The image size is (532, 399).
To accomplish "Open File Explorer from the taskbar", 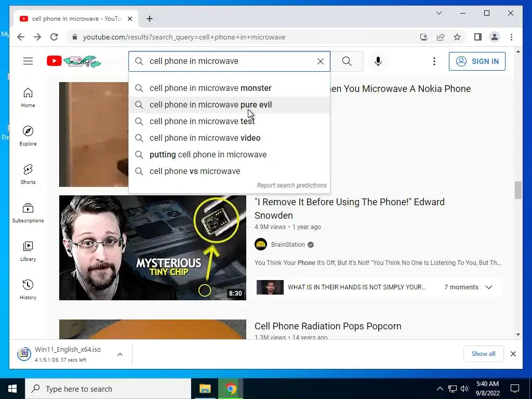I will tap(205, 389).
